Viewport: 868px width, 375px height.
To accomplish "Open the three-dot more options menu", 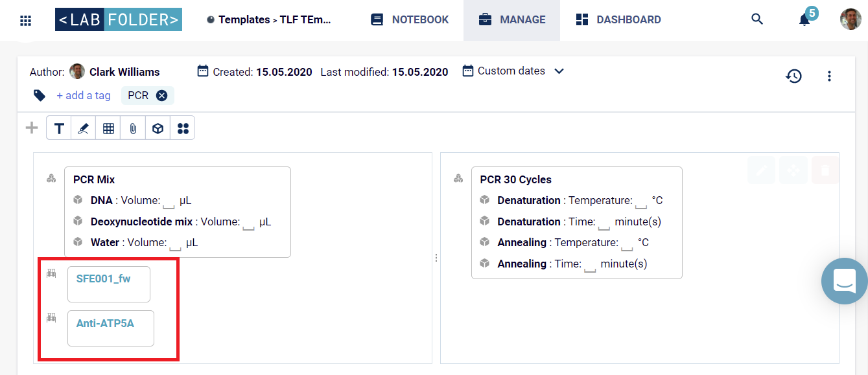I will click(x=829, y=76).
